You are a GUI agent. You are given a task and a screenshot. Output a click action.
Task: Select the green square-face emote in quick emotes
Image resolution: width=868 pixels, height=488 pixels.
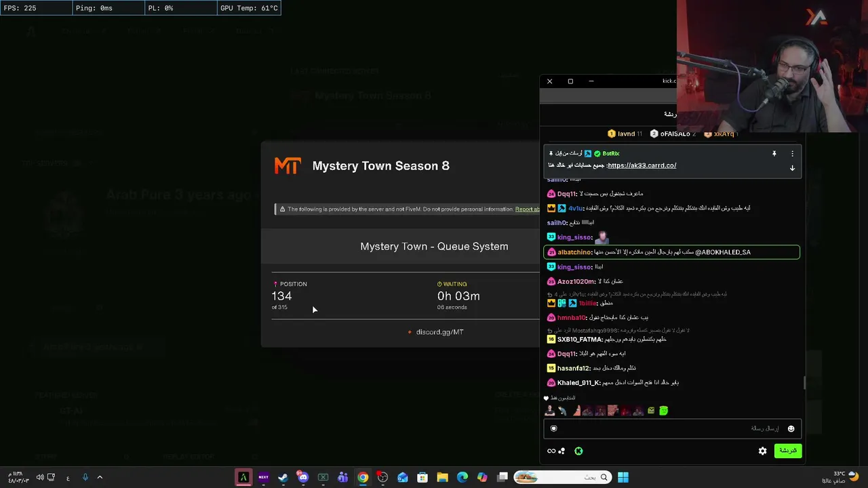664,410
